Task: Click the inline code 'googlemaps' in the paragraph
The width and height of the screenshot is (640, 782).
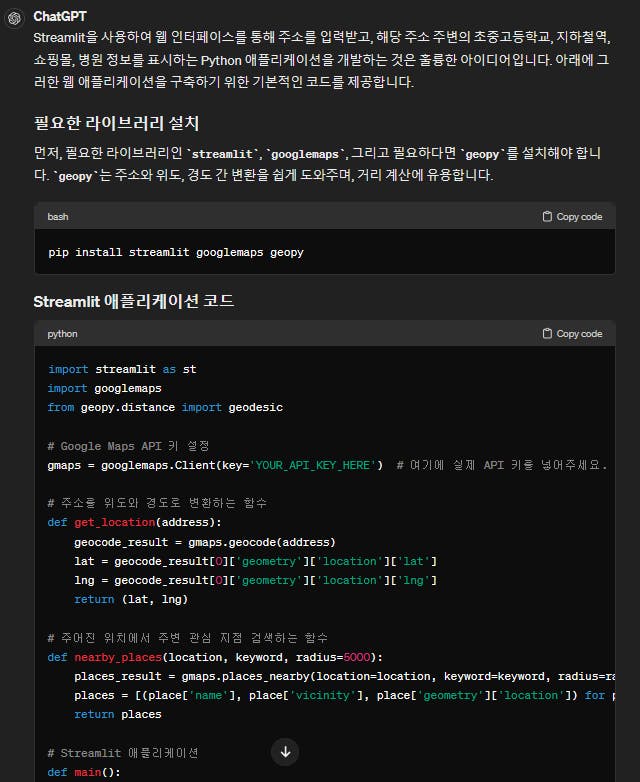Action: 305,154
